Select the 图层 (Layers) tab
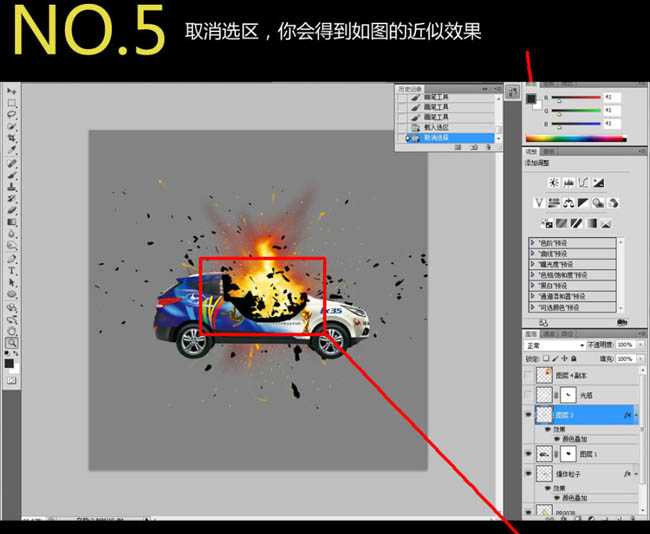This screenshot has height=534, width=650. [531, 334]
